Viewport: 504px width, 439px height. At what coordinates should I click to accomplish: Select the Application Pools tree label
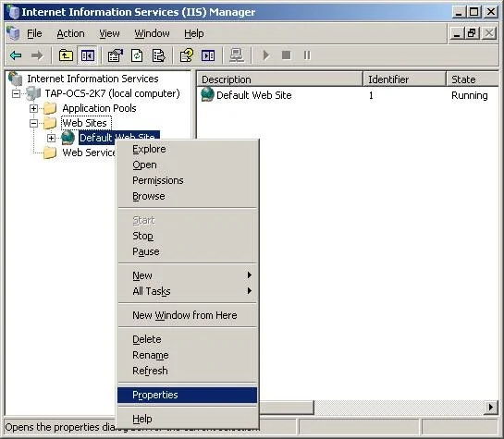point(99,108)
